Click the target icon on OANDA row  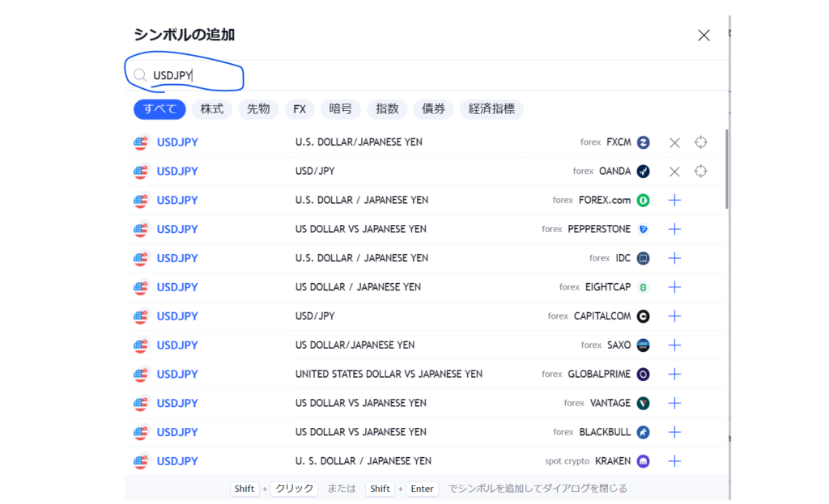click(700, 172)
